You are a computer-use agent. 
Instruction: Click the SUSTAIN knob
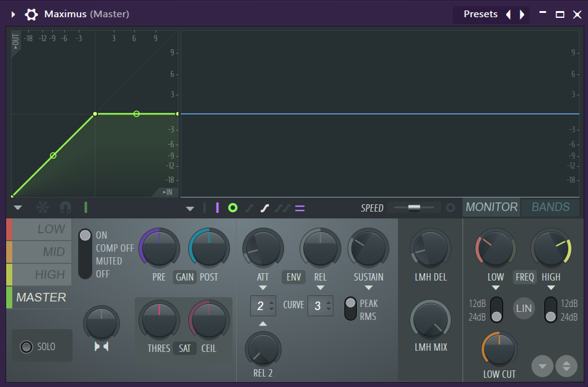pyautogui.click(x=368, y=248)
